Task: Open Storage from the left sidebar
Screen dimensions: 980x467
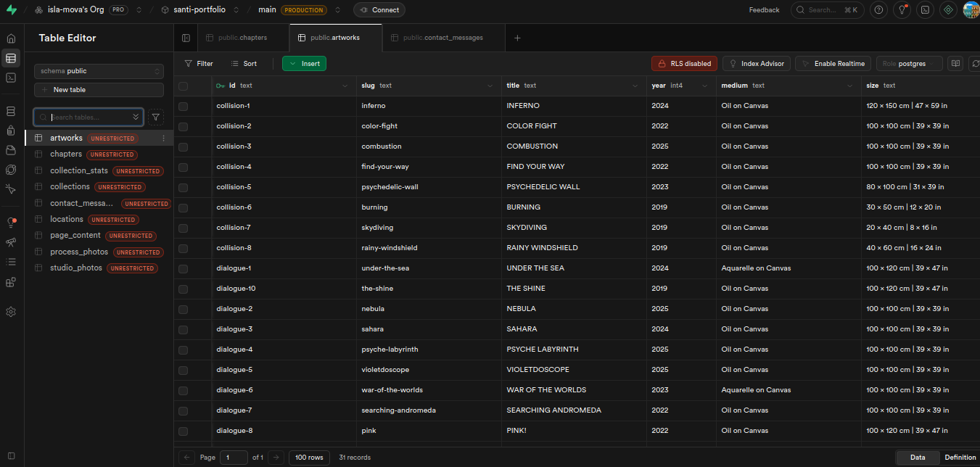Action: click(11, 150)
